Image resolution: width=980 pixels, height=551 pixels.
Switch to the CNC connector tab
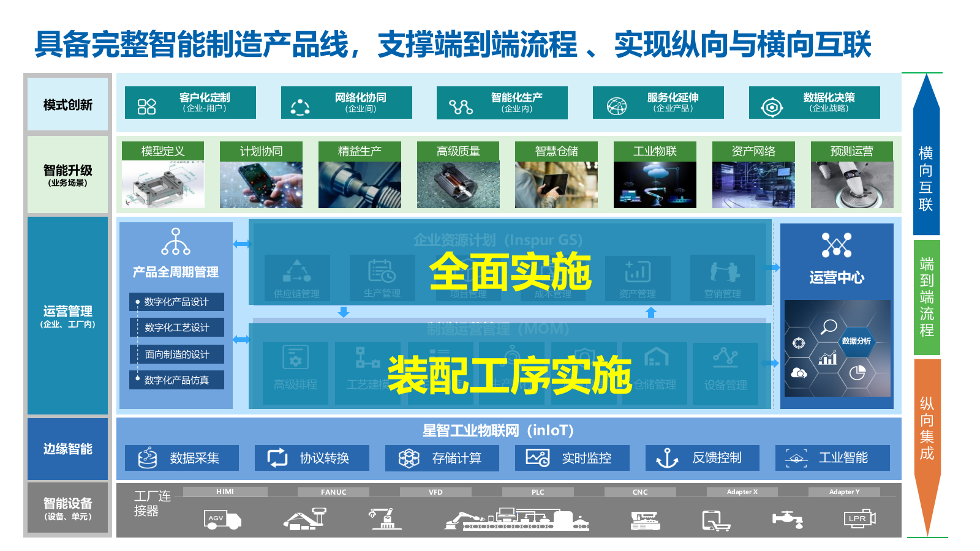639,492
